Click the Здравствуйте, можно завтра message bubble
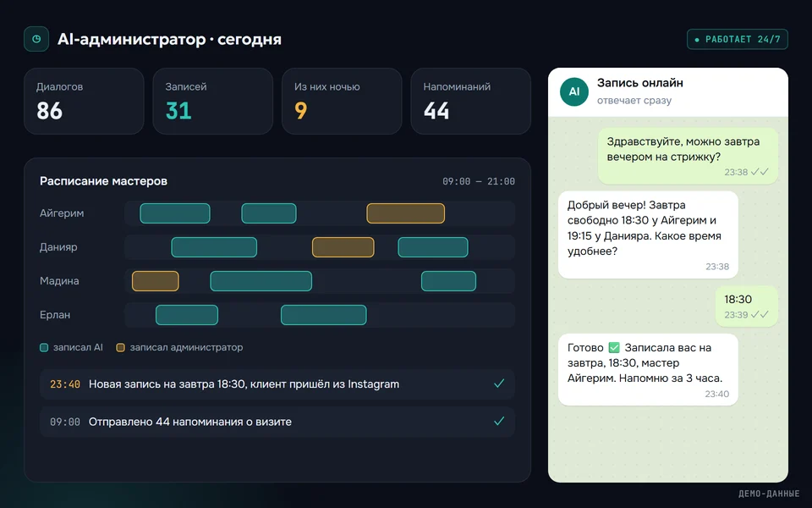Image resolution: width=812 pixels, height=508 pixels. tap(689, 156)
